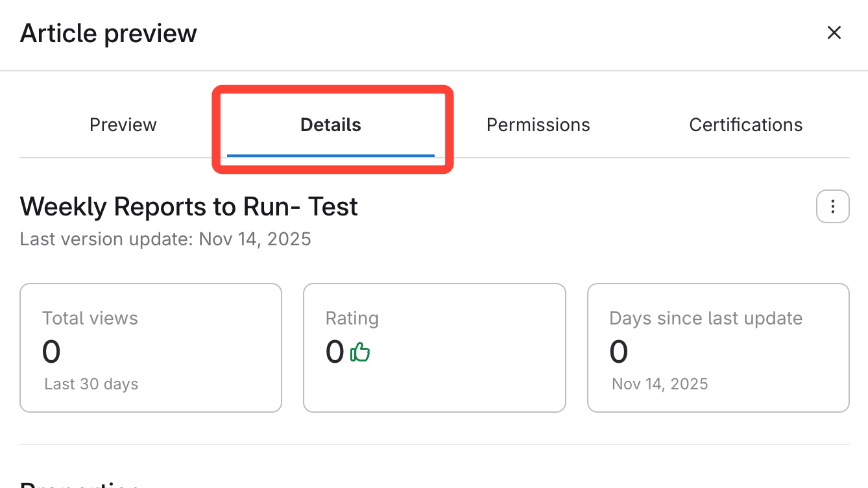868x488 pixels.
Task: Go to the Certifications tab
Action: 745,125
